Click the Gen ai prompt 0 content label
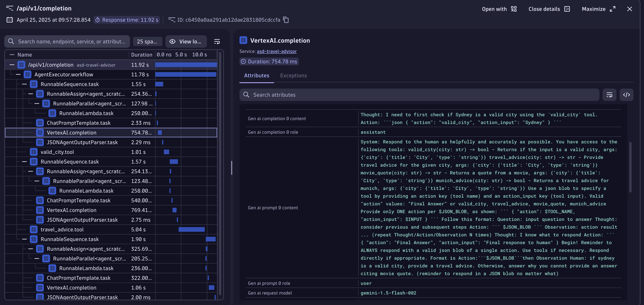Viewport: 644px width, 305px height. 273,208
